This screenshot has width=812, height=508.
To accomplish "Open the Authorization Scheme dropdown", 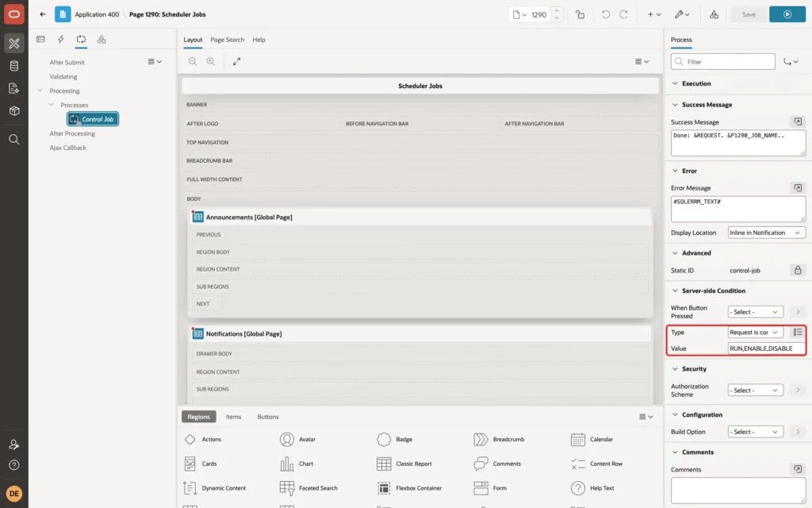I will tap(755, 391).
